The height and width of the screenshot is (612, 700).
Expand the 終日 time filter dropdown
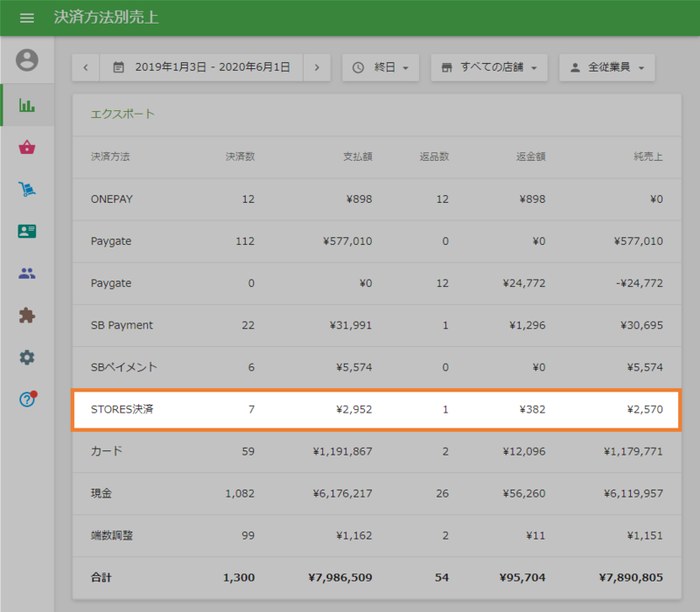tap(381, 67)
